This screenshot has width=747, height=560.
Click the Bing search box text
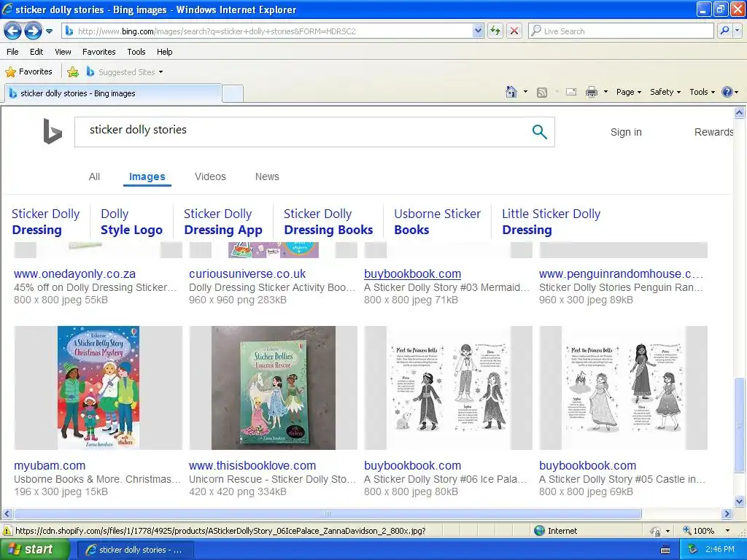click(138, 130)
